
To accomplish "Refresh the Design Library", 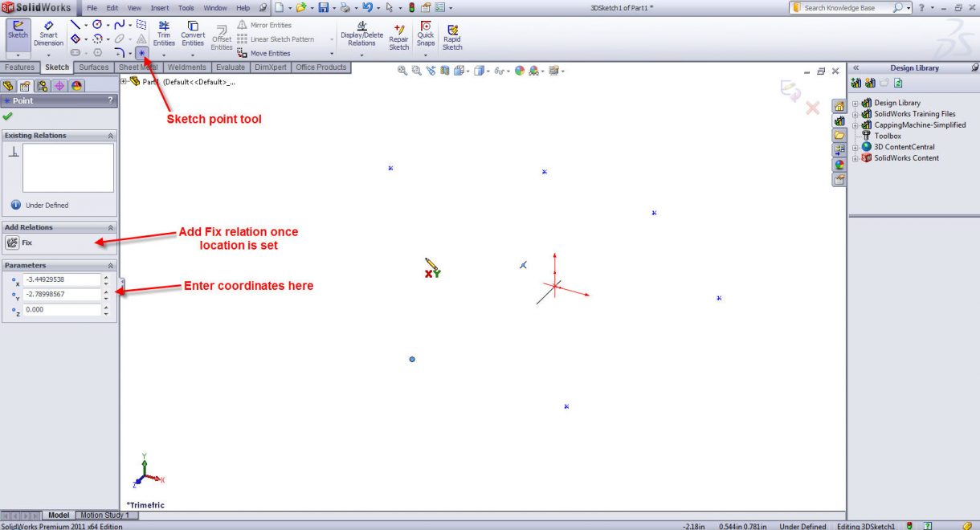I will point(898,82).
